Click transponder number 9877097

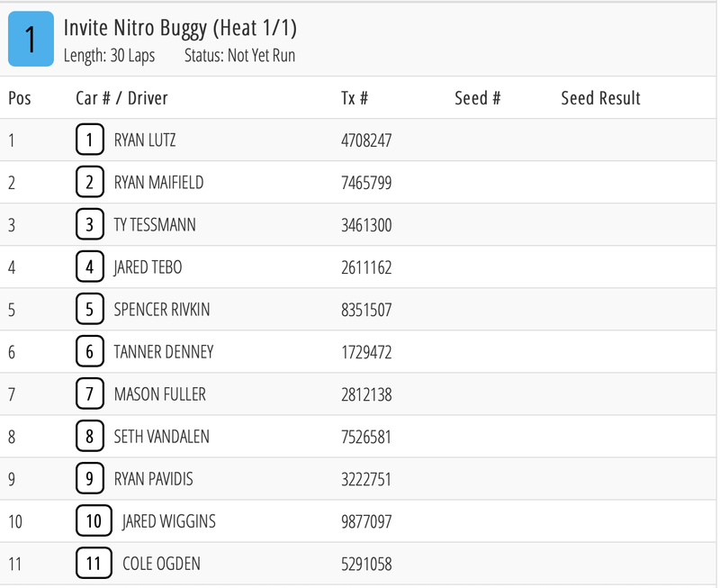[x=366, y=522]
